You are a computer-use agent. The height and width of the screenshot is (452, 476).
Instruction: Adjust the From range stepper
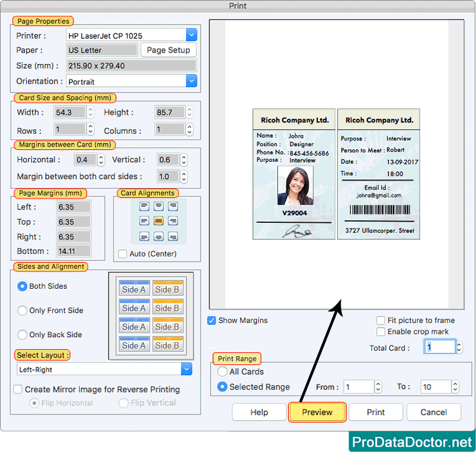coord(378,387)
